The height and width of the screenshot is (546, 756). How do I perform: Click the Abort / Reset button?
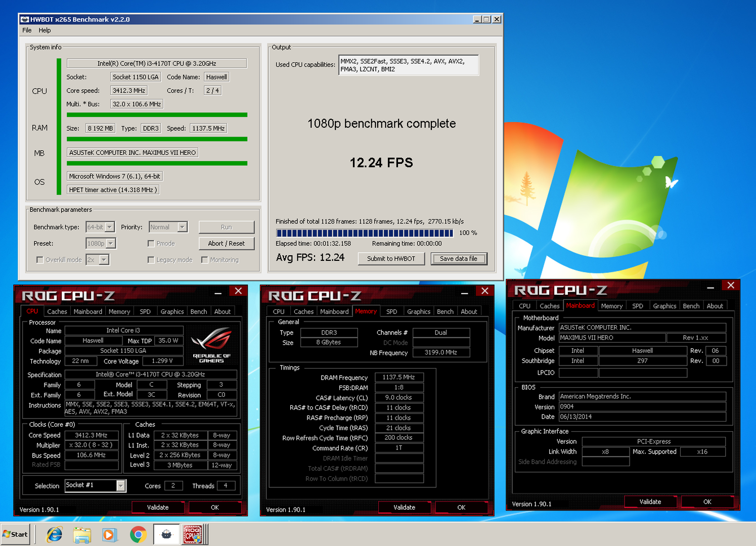pyautogui.click(x=227, y=243)
